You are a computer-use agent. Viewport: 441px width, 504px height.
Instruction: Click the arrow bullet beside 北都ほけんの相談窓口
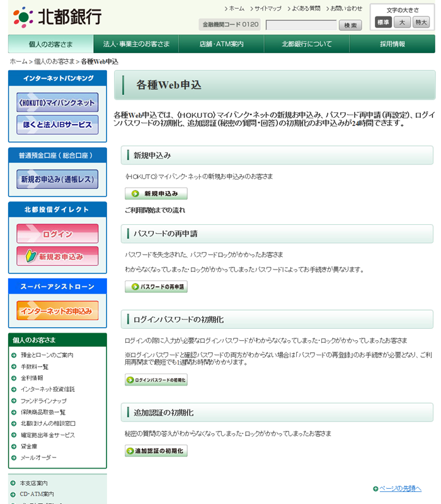click(x=14, y=423)
